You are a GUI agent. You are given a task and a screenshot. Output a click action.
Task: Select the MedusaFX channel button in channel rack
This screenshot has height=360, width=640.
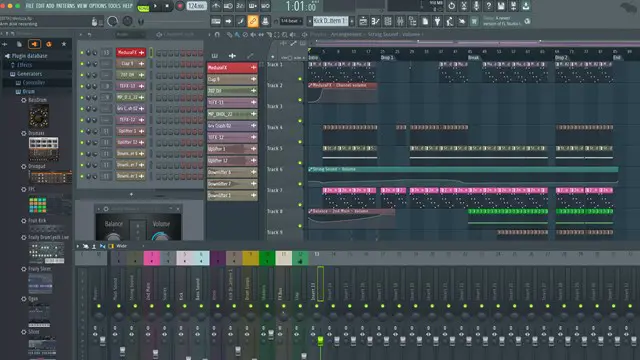(131, 53)
